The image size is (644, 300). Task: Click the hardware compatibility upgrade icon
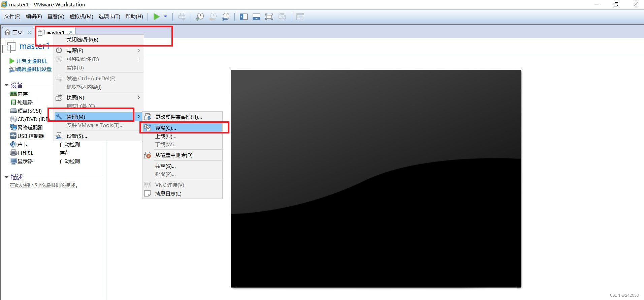tap(148, 117)
